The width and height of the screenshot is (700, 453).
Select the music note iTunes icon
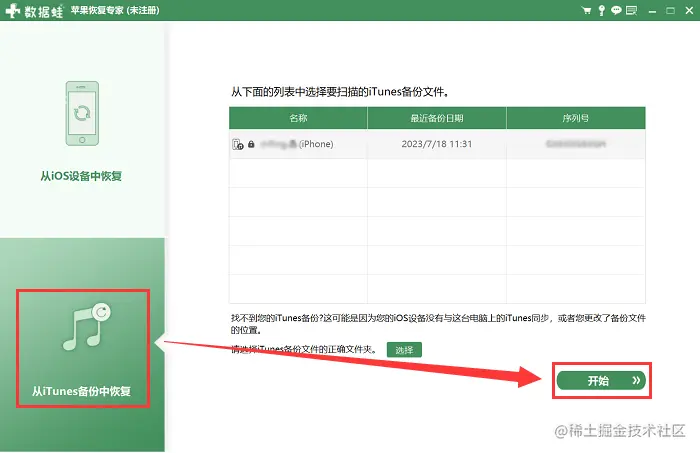coord(87,327)
